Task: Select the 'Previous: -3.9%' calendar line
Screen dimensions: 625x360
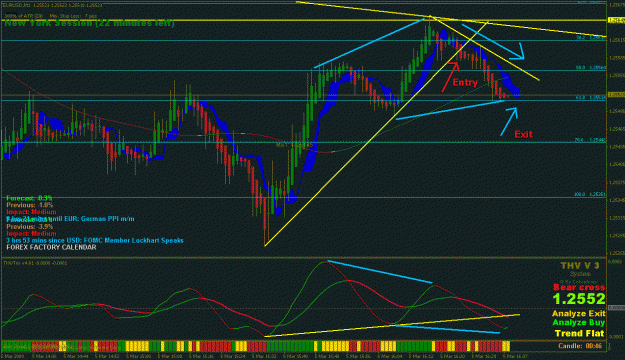Action: click(x=29, y=226)
